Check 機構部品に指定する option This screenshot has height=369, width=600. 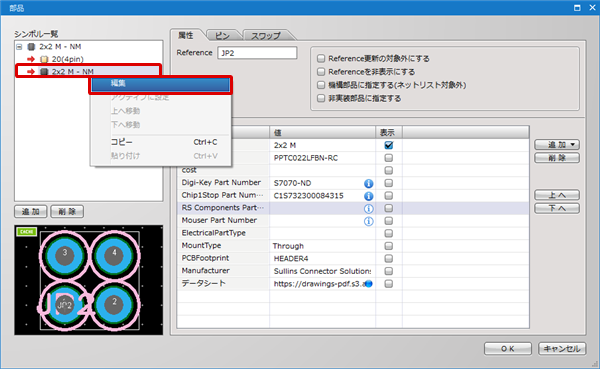321,85
